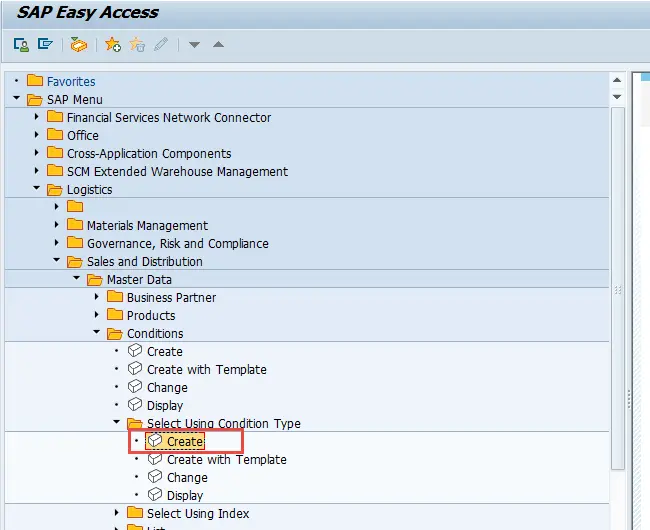Click the Logistics open folder icon

pos(55,189)
